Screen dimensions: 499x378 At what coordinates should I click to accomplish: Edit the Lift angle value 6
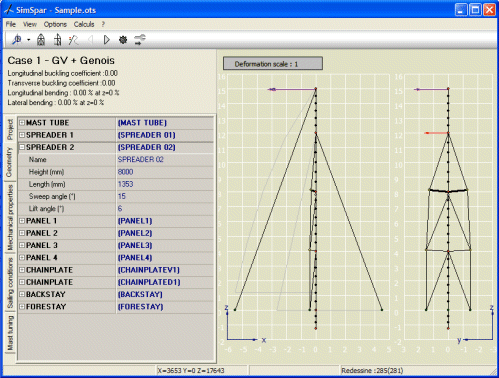(x=165, y=209)
